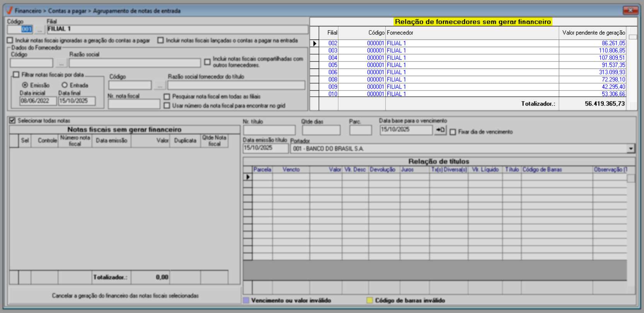Select the Filial 006 supplier row
This screenshot has height=313, width=644.
396,72
